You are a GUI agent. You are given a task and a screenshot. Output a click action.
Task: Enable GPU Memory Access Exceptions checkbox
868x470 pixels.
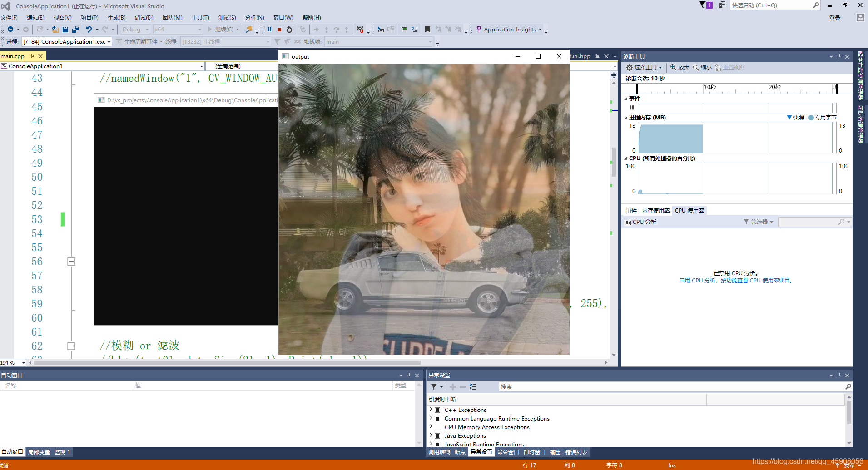[x=437, y=427]
